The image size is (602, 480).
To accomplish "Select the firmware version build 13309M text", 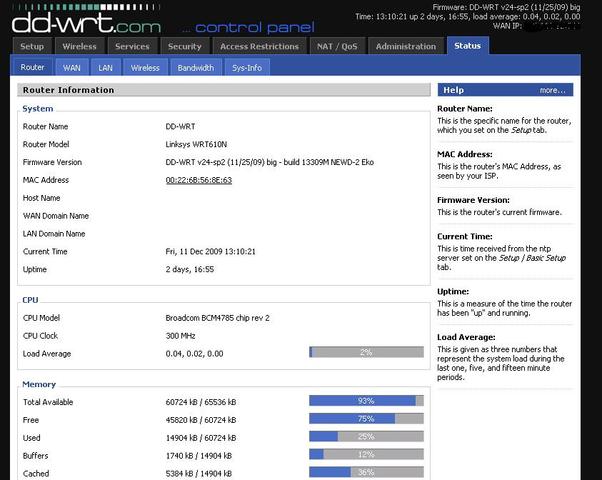I will 270,162.
